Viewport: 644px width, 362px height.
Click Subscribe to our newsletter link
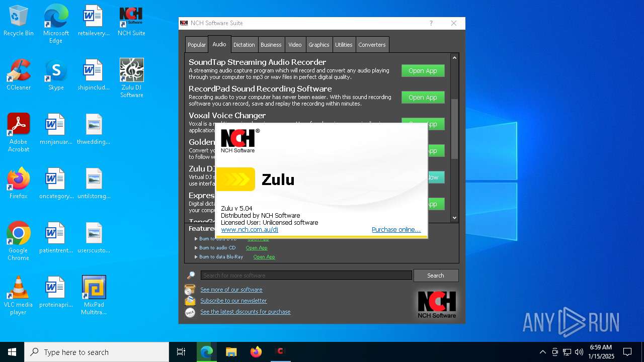[x=233, y=301]
